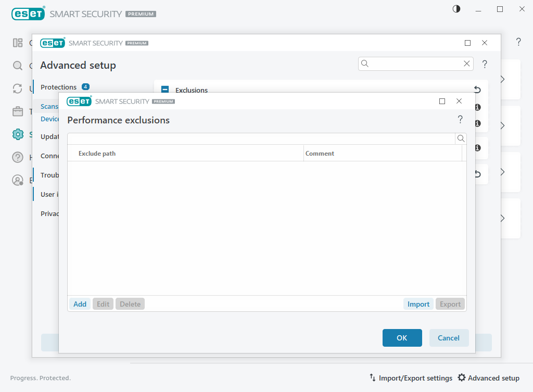
Task: Confirm the dialog with OK
Action: [402, 338]
